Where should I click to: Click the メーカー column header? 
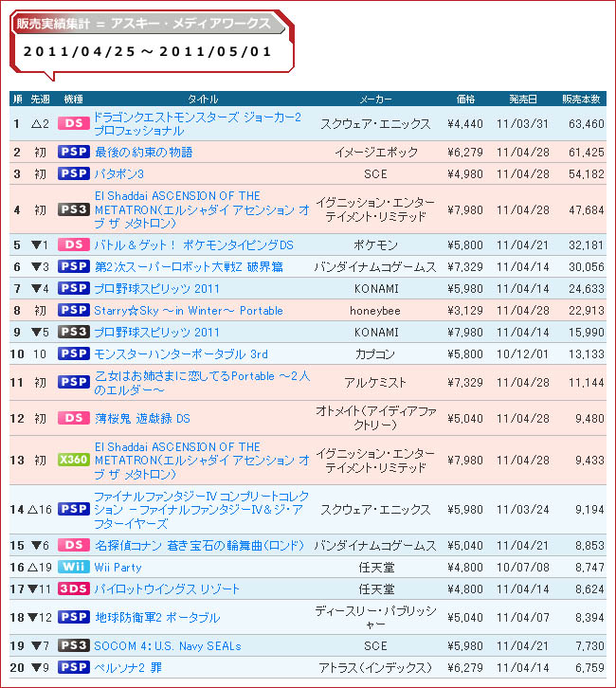click(375, 100)
